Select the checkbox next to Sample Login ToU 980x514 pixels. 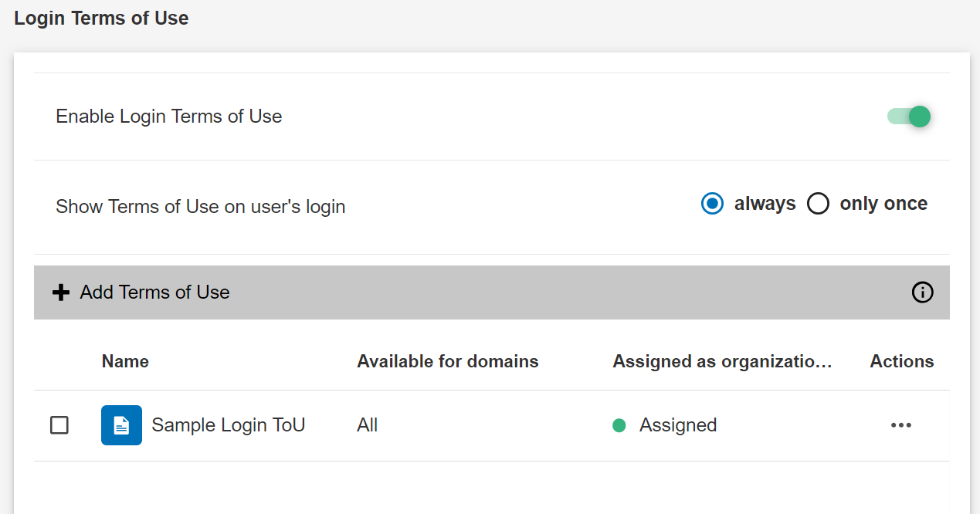coord(59,424)
